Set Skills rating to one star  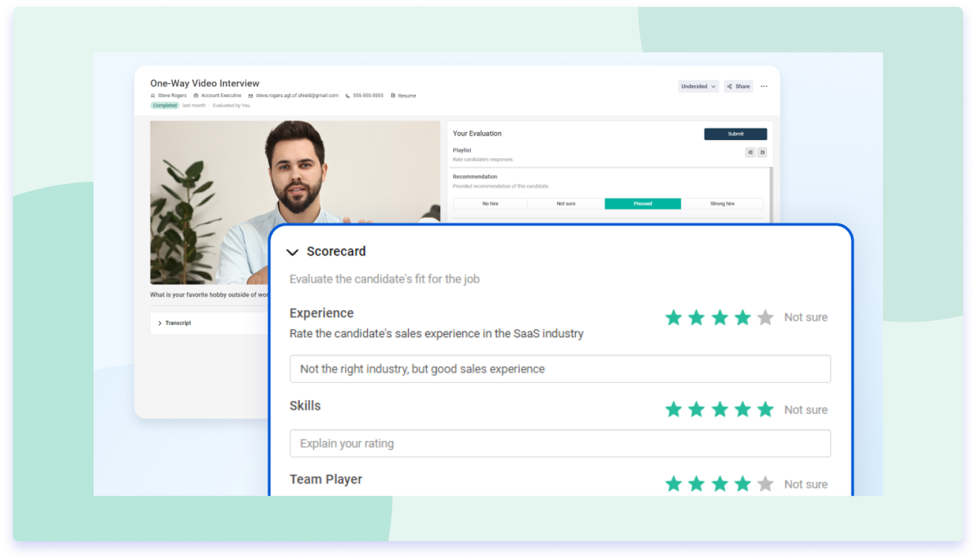(x=674, y=410)
